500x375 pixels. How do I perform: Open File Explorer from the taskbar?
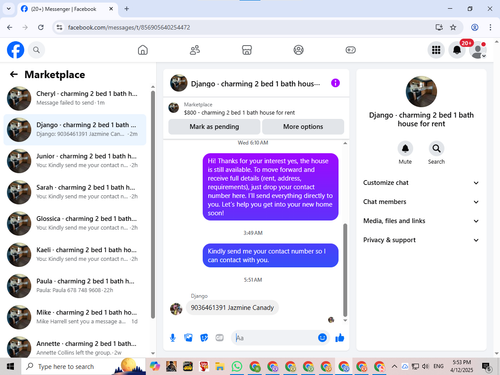click(x=220, y=367)
